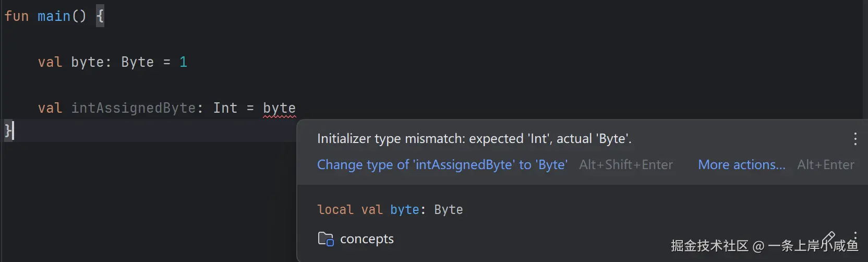The image size is (868, 262).
Task: Open the kebab menu beside the error message
Action: coord(855,139)
